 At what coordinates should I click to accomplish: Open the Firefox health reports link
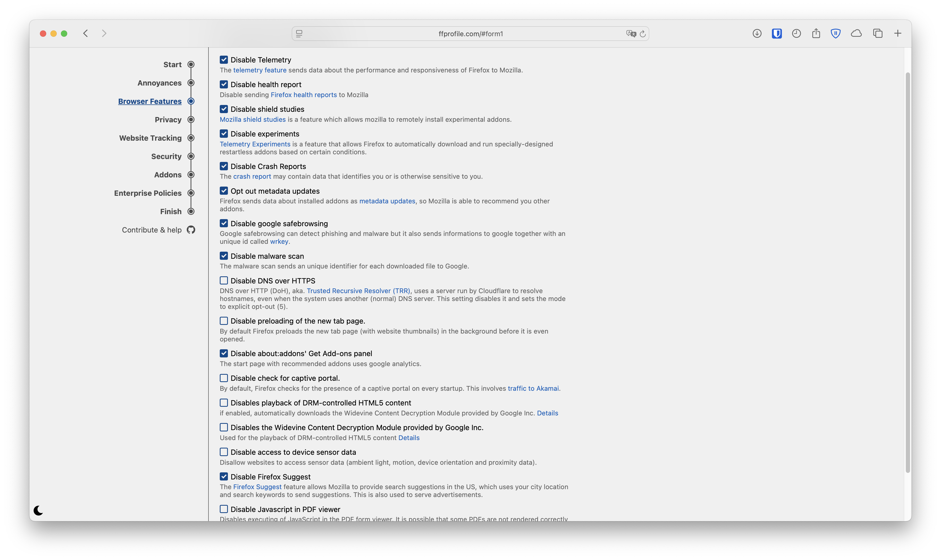(x=304, y=95)
